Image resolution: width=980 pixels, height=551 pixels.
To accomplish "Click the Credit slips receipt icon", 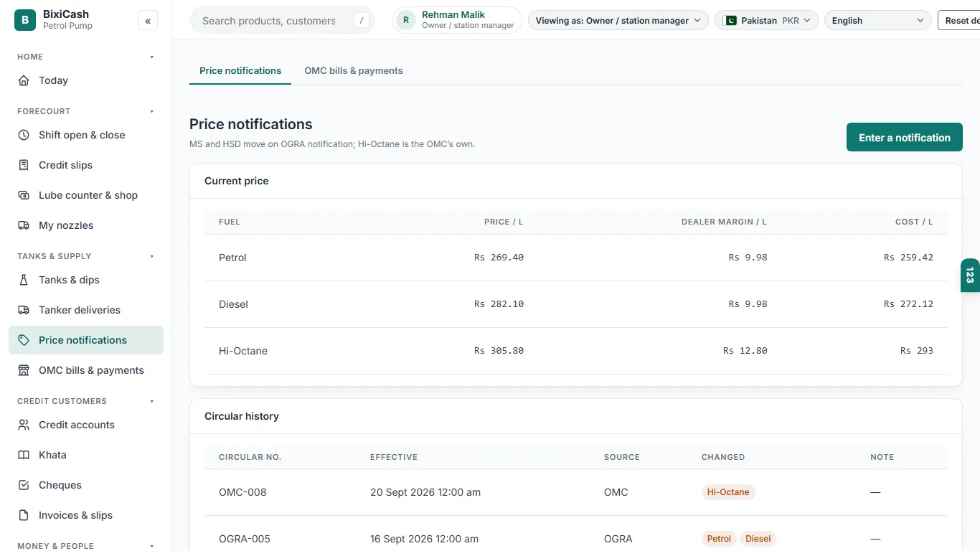I will (x=24, y=165).
